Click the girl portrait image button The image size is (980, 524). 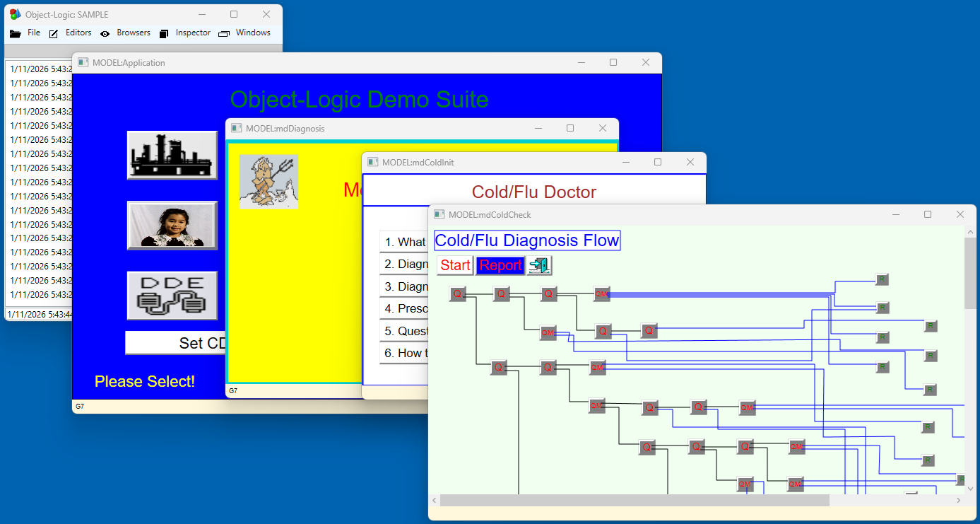click(x=172, y=226)
